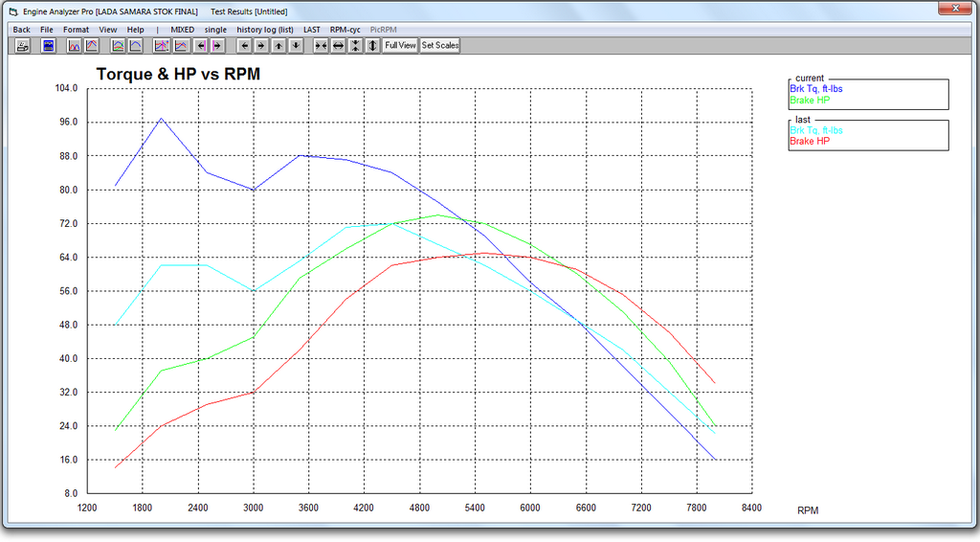
Task: Shift graph up with up arrow icon
Action: 278,45
